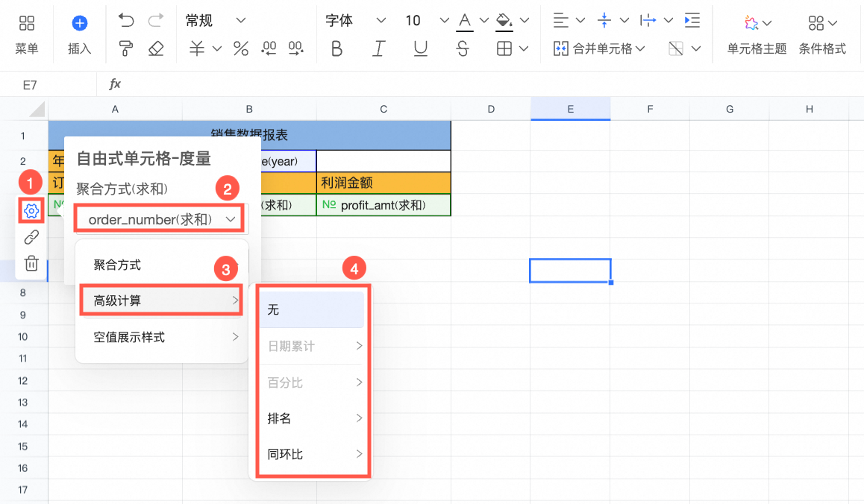Select 空值展示样式 menu item
Viewport: 864px width, 504px height.
pyautogui.click(x=161, y=337)
